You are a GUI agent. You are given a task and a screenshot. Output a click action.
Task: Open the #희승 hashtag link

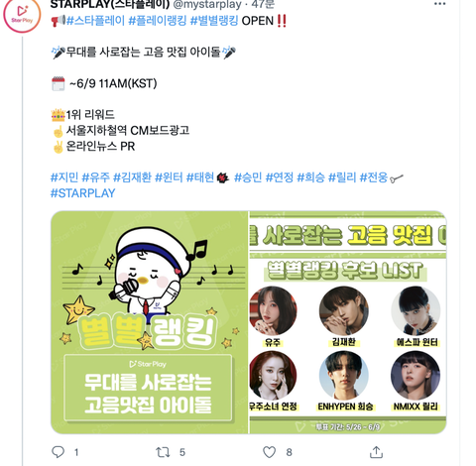pos(310,177)
